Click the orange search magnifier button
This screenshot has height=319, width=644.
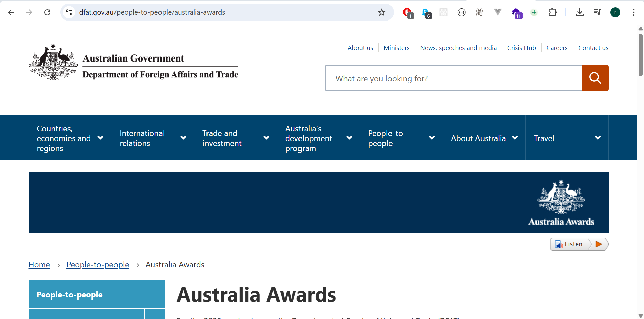pyautogui.click(x=595, y=78)
